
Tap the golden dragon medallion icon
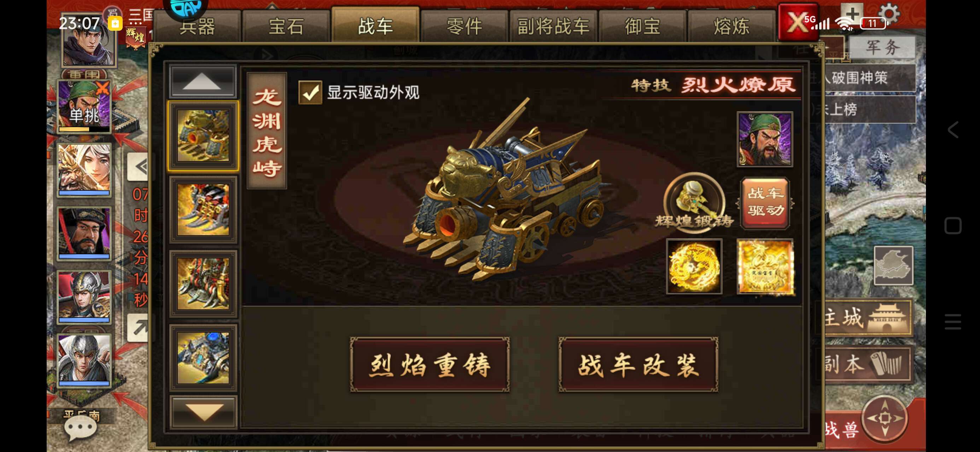pyautogui.click(x=694, y=266)
